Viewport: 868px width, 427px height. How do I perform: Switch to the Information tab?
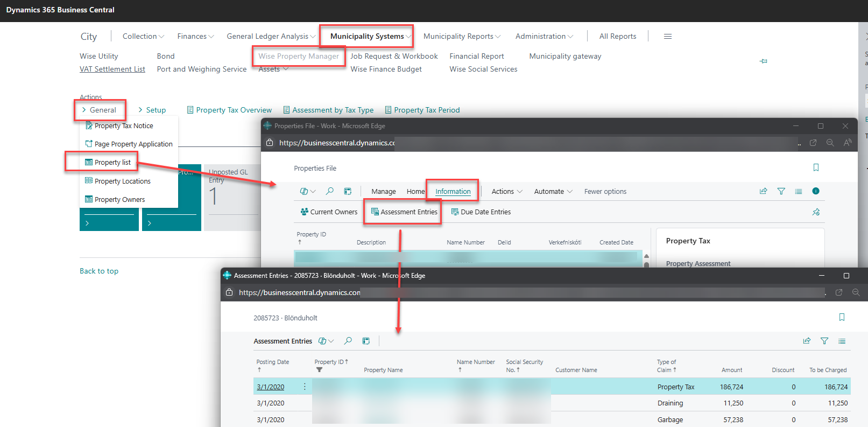coord(453,191)
